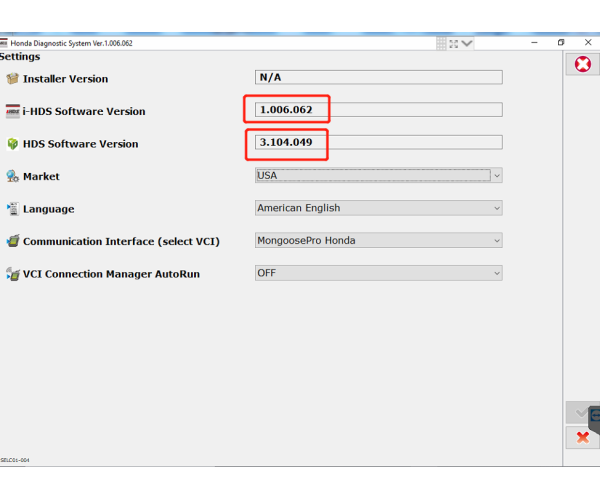Click the Language label
The width and height of the screenshot is (600, 500).
tap(49, 209)
